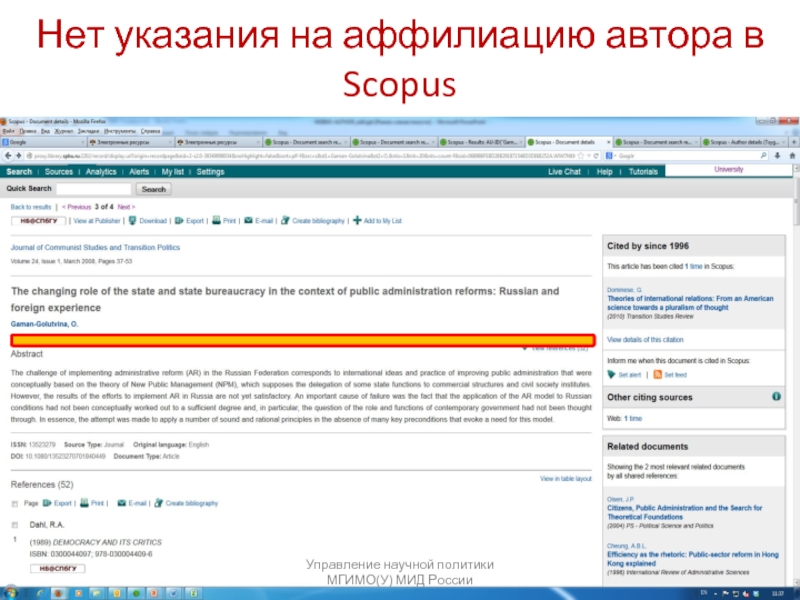This screenshot has width=800, height=600.
Task: Click the Download icon in the document toolbar
Action: coord(133,220)
